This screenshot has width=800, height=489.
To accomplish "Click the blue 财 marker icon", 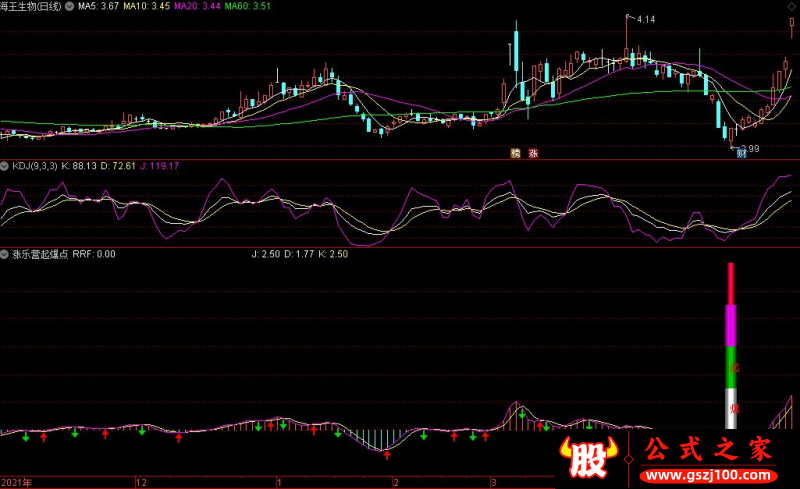I will tap(741, 153).
